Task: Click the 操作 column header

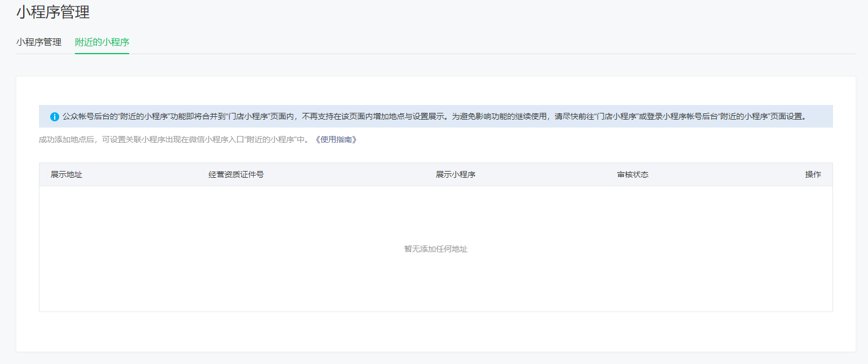Action: [814, 174]
